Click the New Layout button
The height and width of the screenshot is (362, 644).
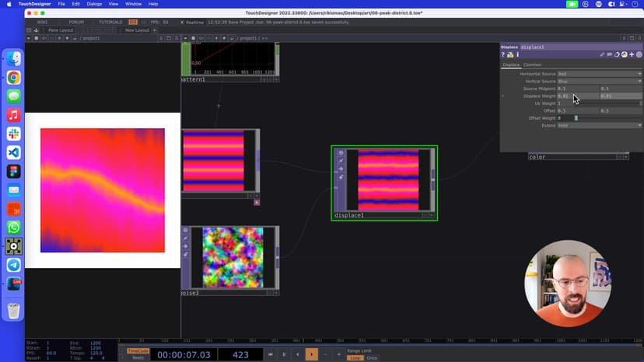[x=137, y=30]
